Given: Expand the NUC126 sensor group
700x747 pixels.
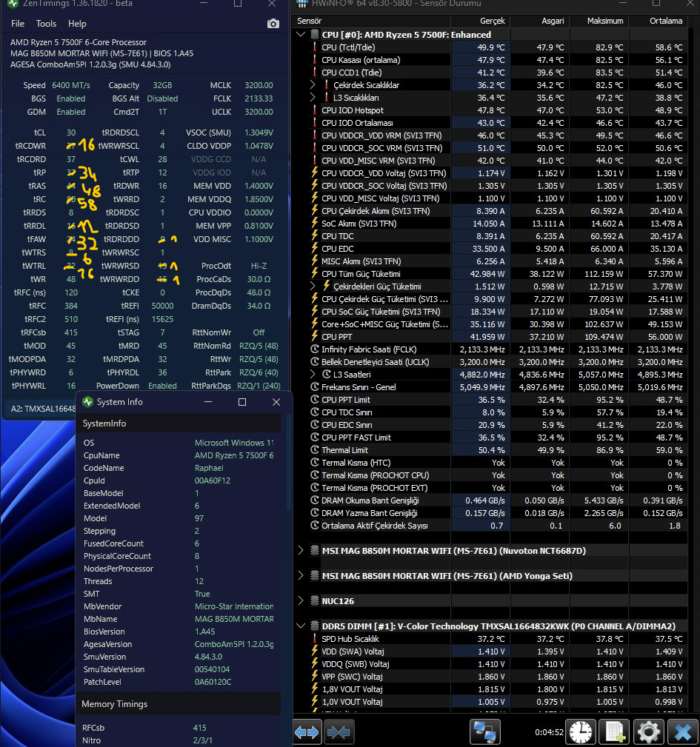Looking at the screenshot, I should coord(301,600).
